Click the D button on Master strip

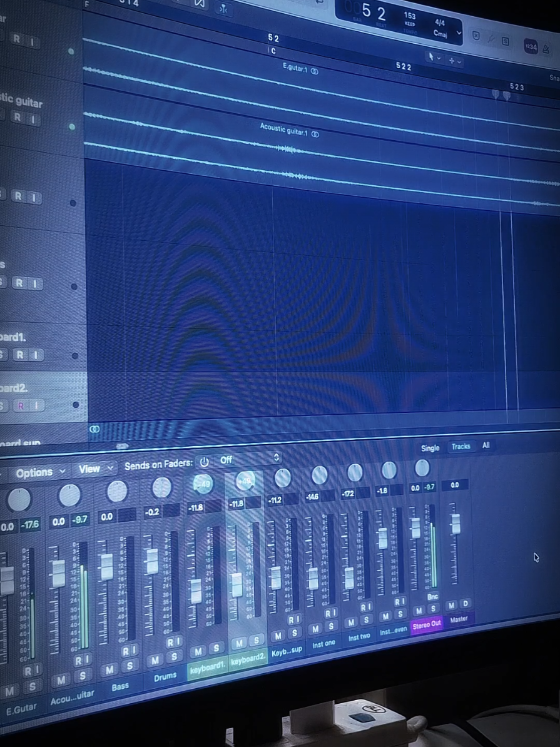click(466, 604)
